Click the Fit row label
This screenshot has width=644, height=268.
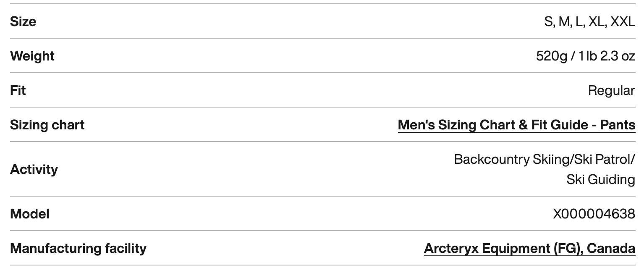(x=18, y=90)
